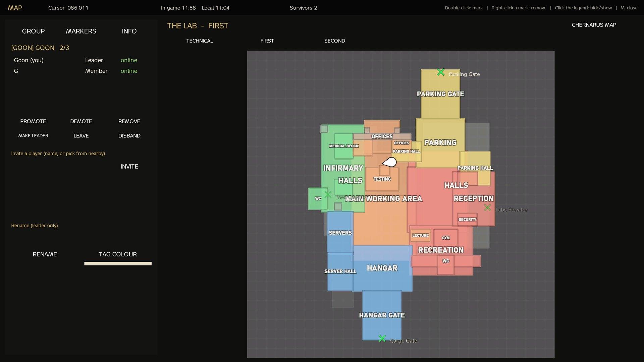Click the PARKING GATE room on map
The height and width of the screenshot is (362, 644).
coord(440,94)
